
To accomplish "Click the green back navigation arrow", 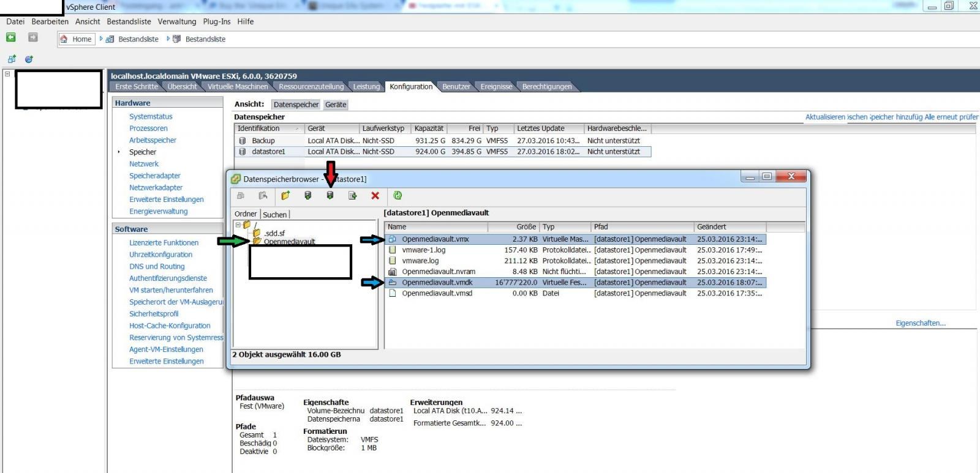I will [11, 37].
